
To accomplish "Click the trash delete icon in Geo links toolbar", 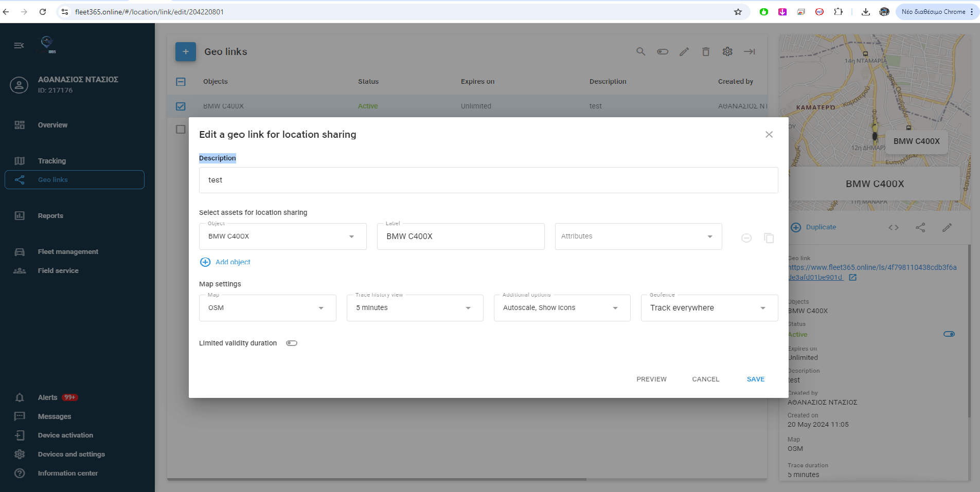I will 706,51.
